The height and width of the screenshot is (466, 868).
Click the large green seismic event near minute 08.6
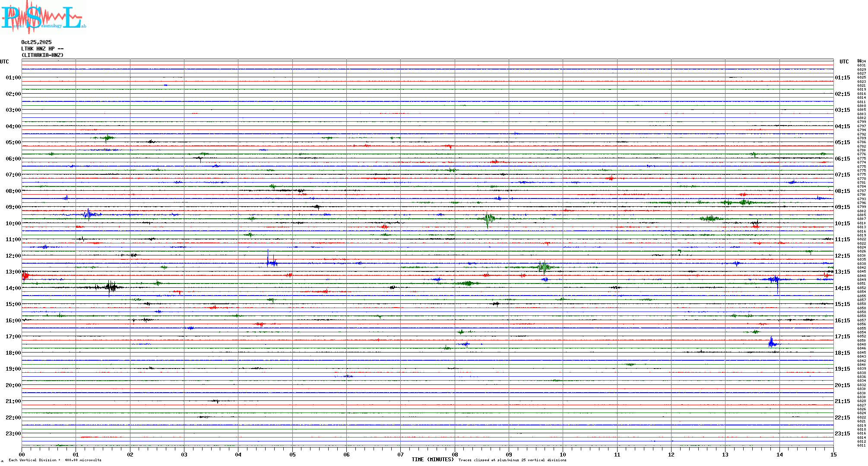pos(488,219)
